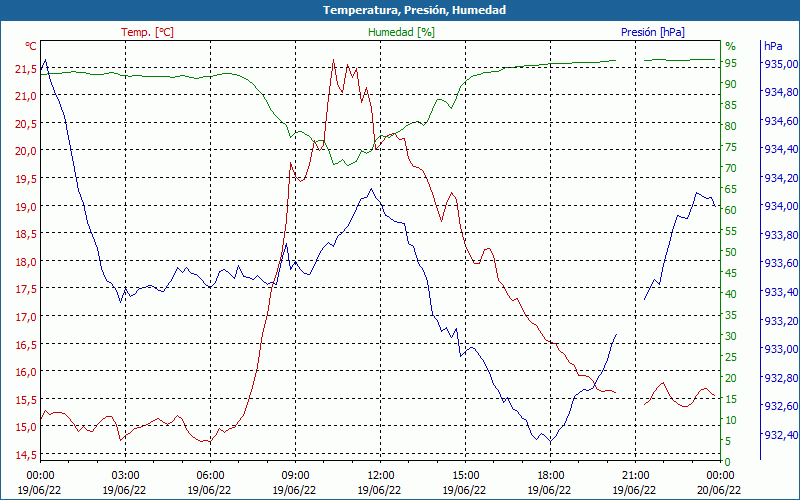The height and width of the screenshot is (500, 800).
Task: Click time axis label '09:00'
Action: tap(295, 476)
